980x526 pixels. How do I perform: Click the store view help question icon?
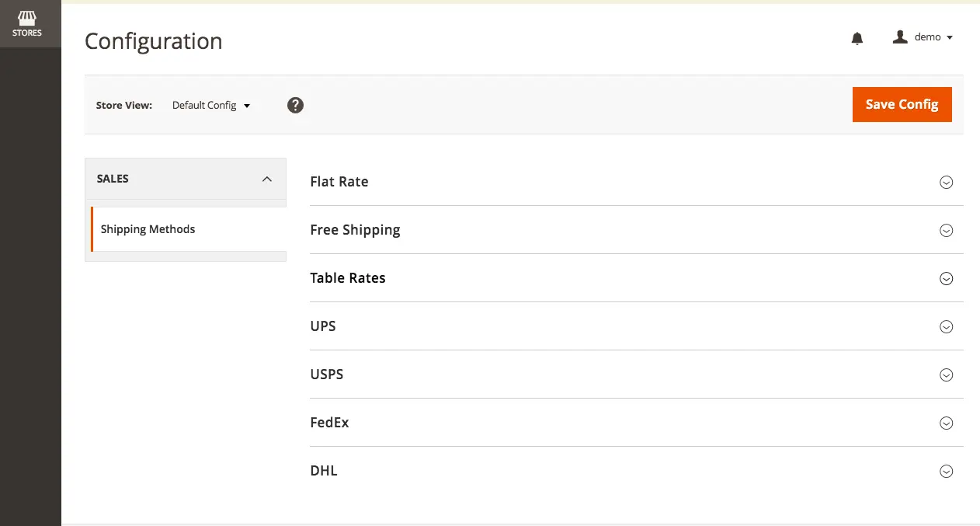295,105
